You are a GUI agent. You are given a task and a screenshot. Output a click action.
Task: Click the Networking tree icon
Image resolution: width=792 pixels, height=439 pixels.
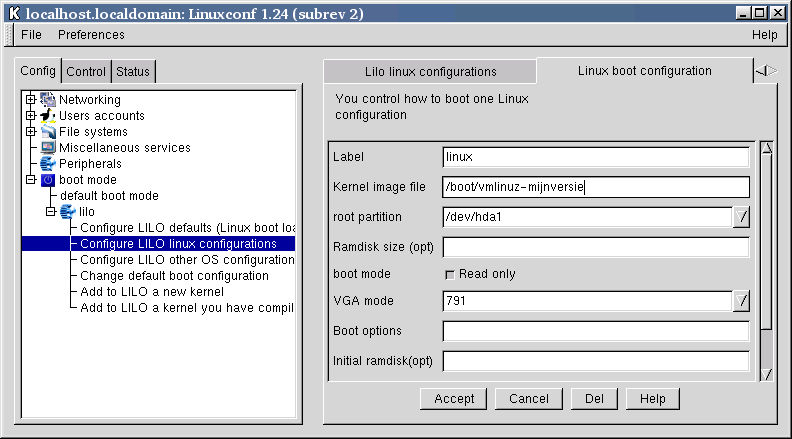pyautogui.click(x=48, y=100)
